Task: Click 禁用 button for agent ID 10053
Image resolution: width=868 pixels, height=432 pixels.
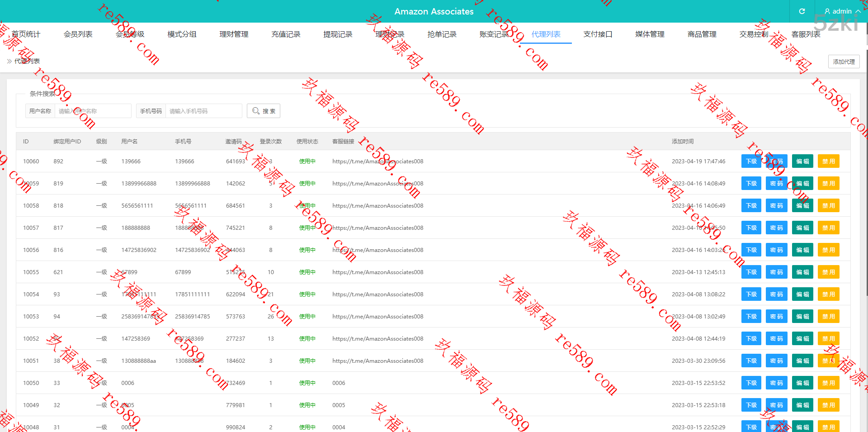Action: [x=828, y=317]
